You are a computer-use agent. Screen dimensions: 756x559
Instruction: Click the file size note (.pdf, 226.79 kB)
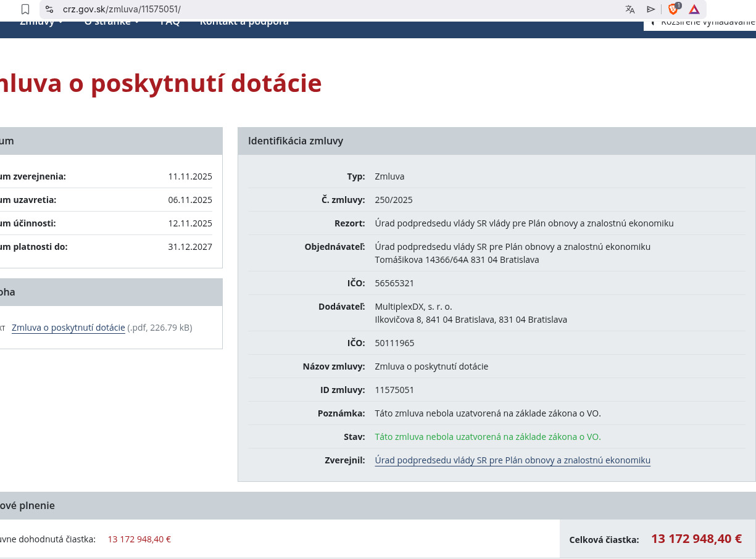point(160,328)
